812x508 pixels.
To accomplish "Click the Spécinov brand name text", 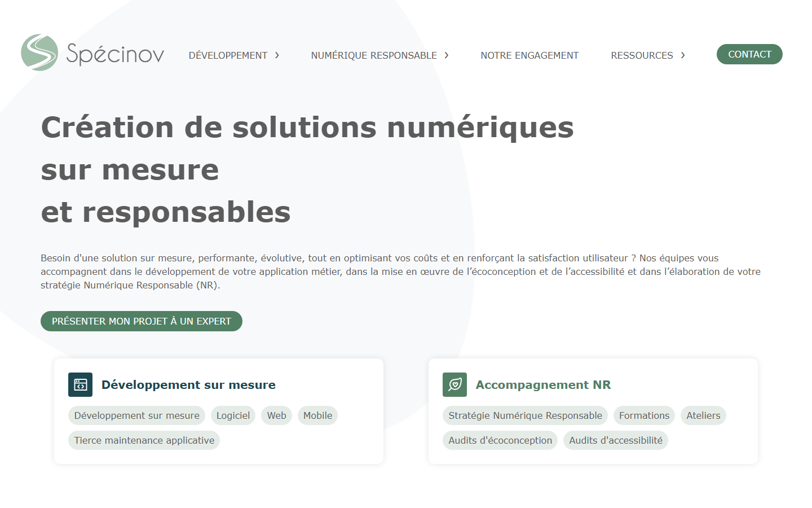I will [x=115, y=54].
